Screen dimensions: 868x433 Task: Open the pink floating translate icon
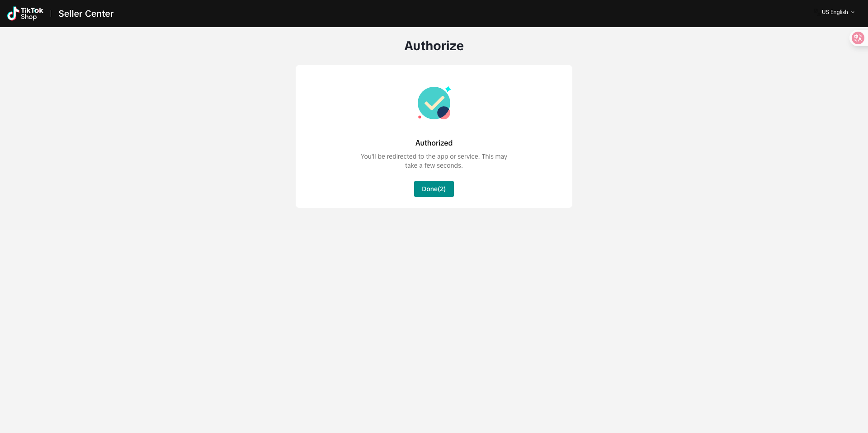click(858, 38)
